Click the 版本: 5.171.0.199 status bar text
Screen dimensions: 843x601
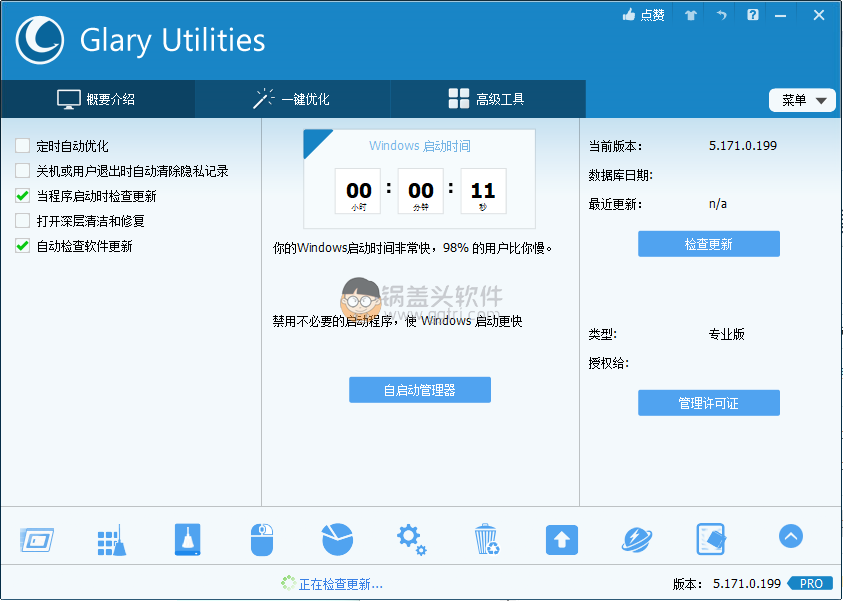tap(726, 583)
